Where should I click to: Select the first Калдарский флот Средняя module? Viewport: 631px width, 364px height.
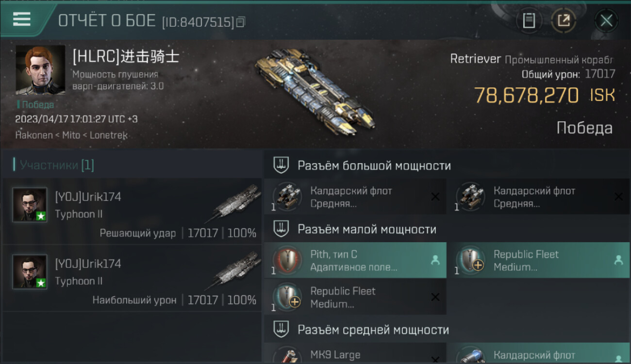355,197
